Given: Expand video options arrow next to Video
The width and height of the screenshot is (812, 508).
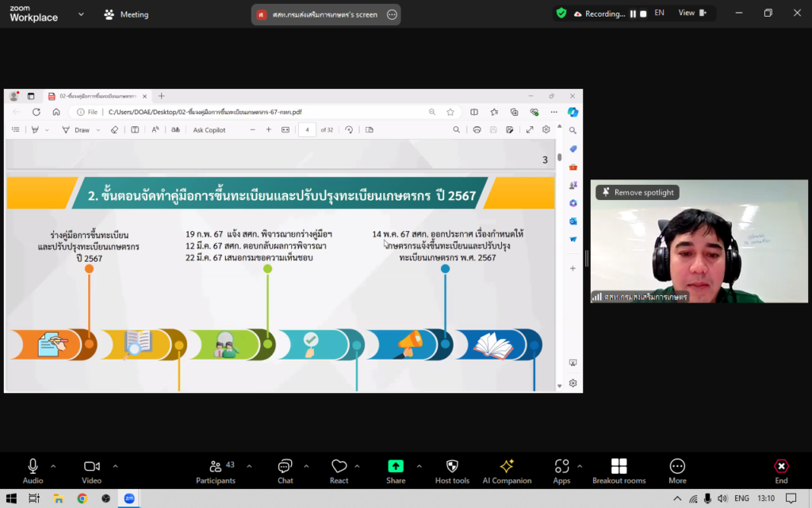Looking at the screenshot, I should 115,466.
